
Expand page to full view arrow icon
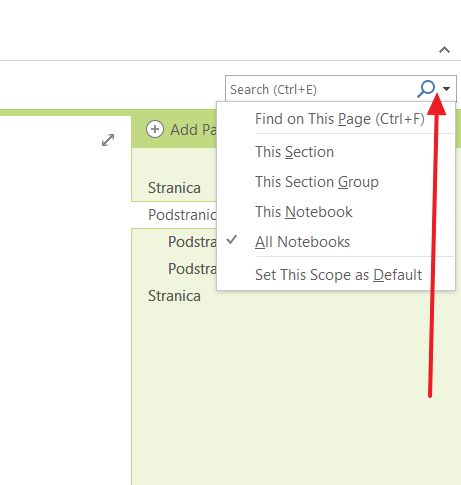[108, 140]
